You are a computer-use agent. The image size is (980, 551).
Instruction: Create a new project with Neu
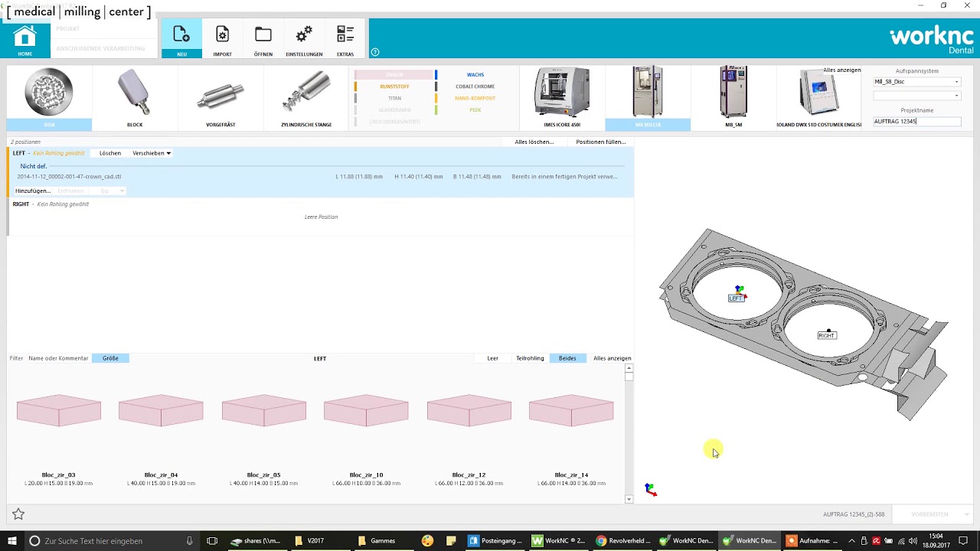[x=181, y=40]
